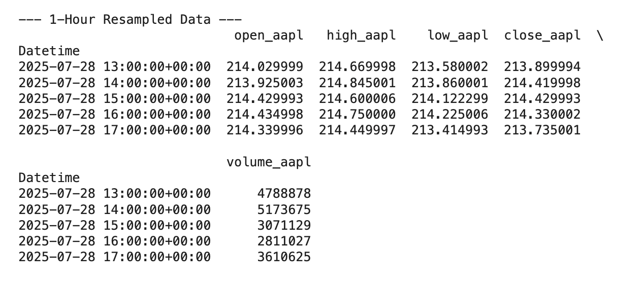The height and width of the screenshot is (283, 644).
Task: Click high value 214.845001
Action: click(357, 83)
